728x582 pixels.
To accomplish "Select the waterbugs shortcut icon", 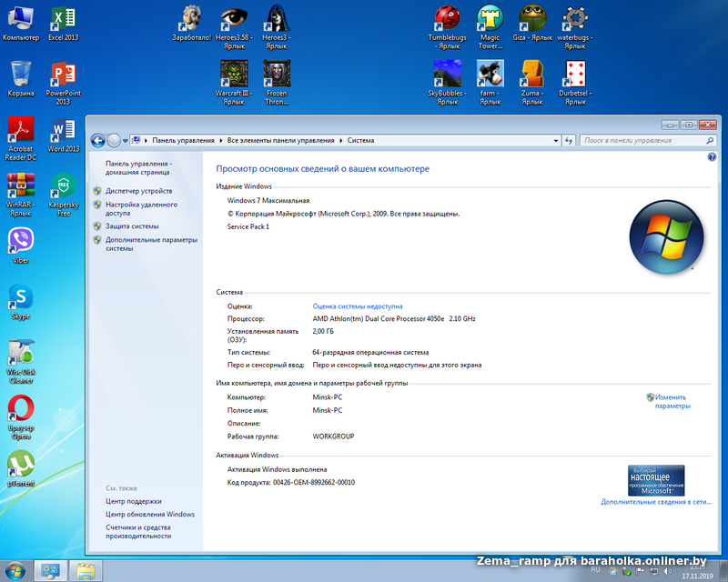I will [575, 28].
